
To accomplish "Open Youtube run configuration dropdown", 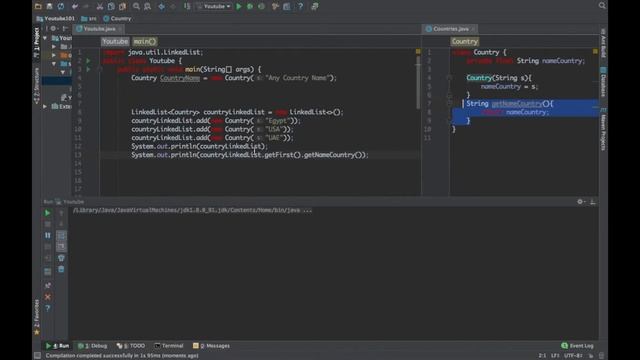I will point(213,6).
